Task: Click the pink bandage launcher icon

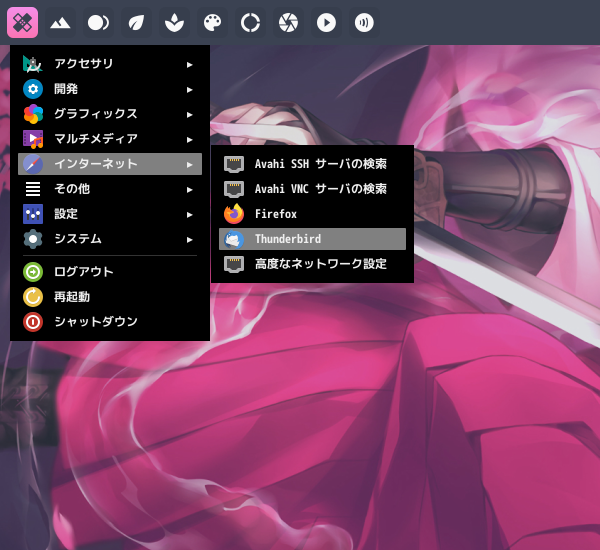Action: pos(22,23)
